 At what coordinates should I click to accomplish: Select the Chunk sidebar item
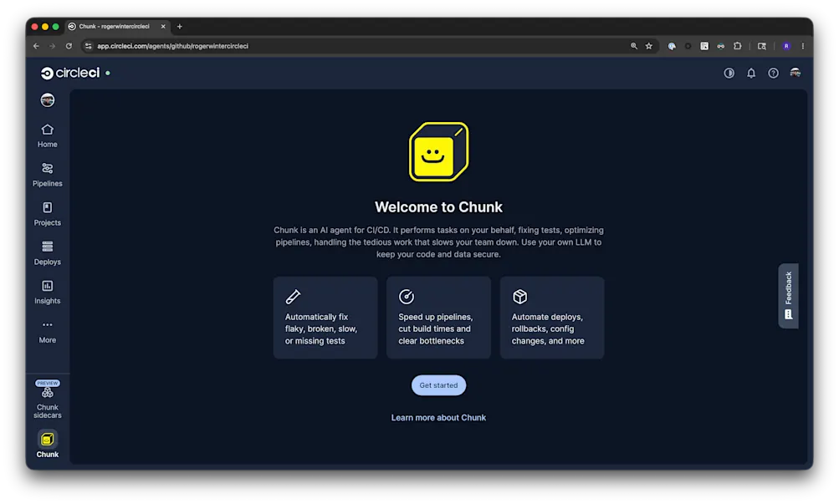click(47, 445)
